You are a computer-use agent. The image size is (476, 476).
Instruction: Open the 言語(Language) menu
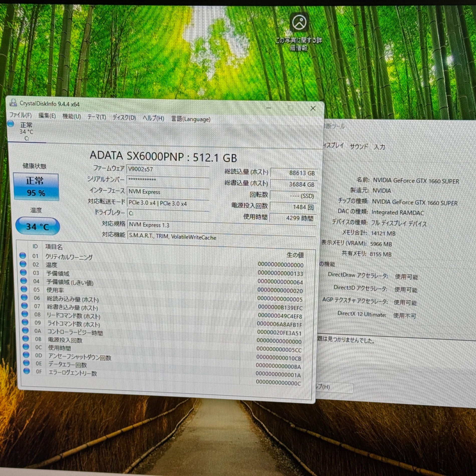pyautogui.click(x=191, y=119)
